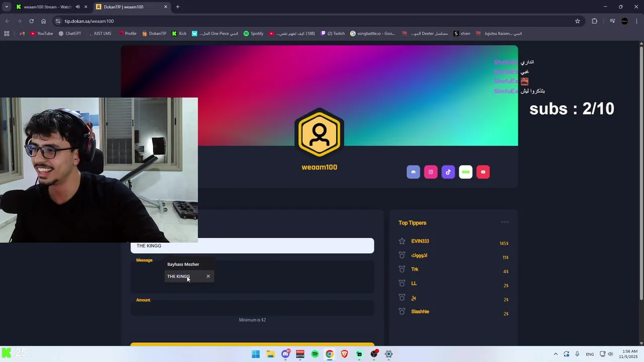This screenshot has width=644, height=362.
Task: Open Brave browser from the taskbar
Action: [344, 354]
